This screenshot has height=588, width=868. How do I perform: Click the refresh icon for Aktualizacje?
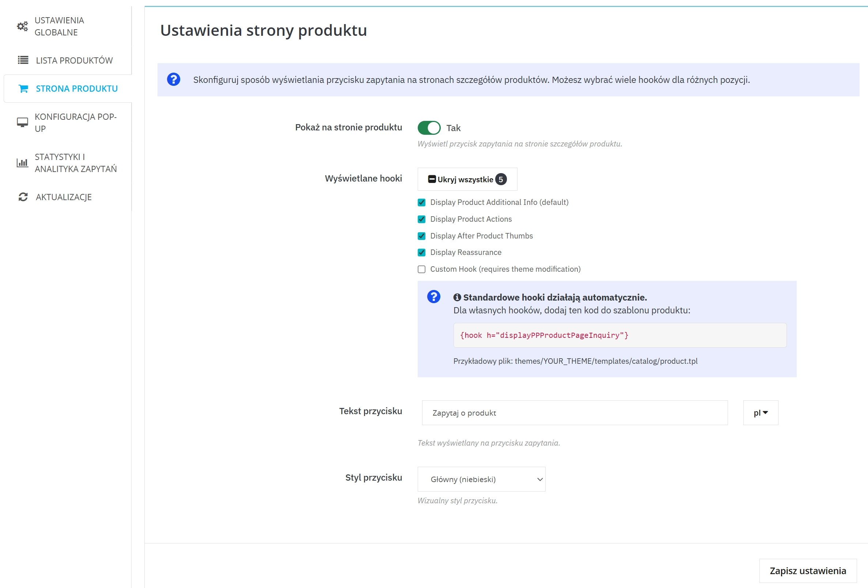point(23,197)
